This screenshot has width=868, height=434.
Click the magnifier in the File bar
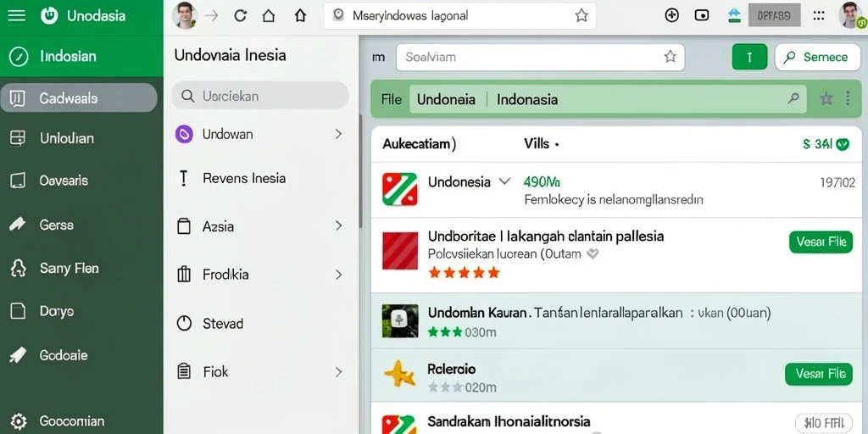pos(793,99)
